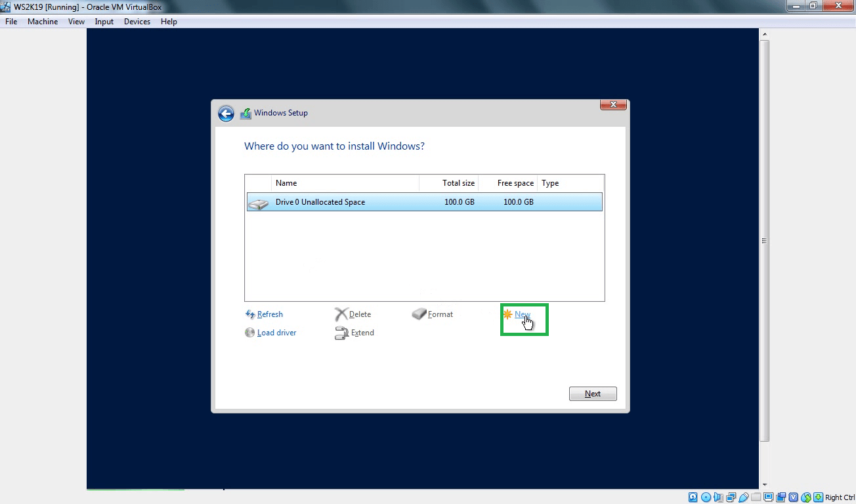
Task: Click the New partition star icon
Action: [507, 314]
